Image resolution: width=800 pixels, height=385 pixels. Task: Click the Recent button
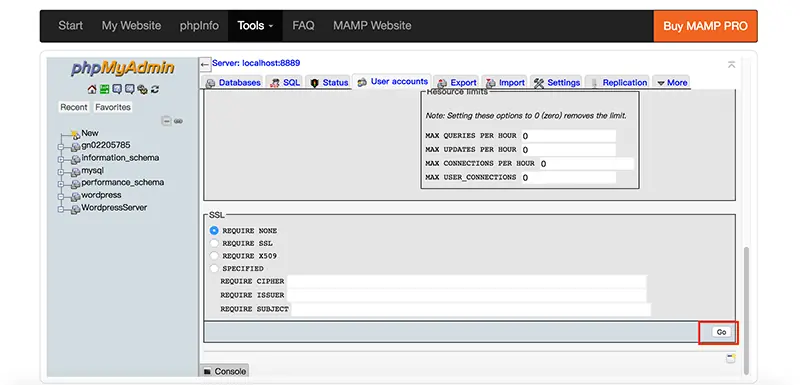click(74, 107)
